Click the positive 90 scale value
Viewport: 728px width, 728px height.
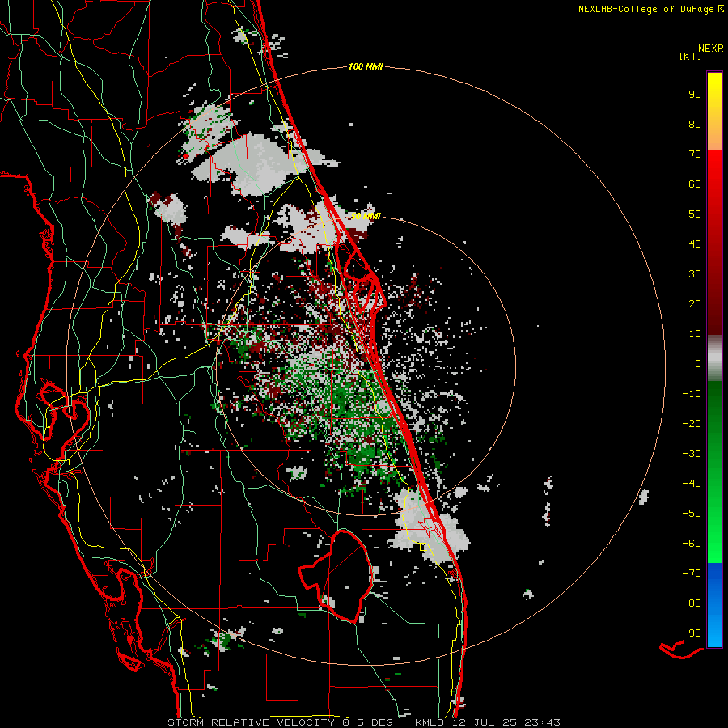point(695,95)
